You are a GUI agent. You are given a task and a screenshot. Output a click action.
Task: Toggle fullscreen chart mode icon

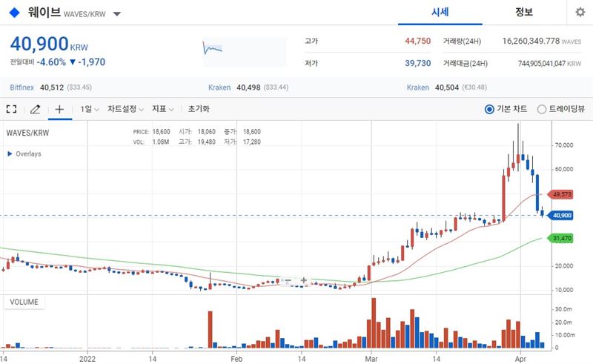[x=11, y=109]
